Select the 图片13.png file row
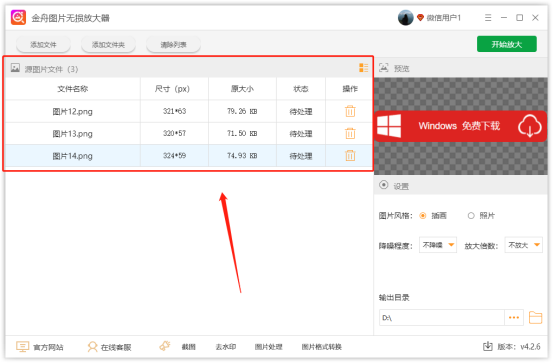This screenshot has width=553, height=364. coord(189,134)
